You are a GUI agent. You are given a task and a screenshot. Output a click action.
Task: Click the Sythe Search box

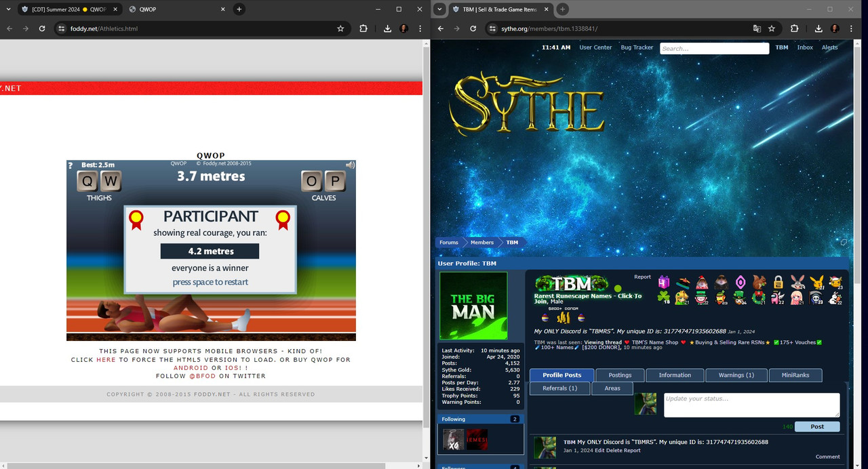point(714,48)
